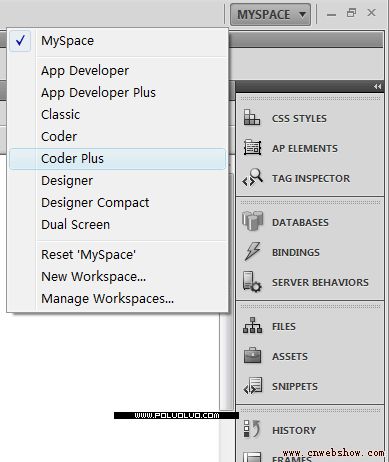Image resolution: width=389 pixels, height=462 pixels.
Task: Select the Dual Screen layout
Action: [117, 225]
